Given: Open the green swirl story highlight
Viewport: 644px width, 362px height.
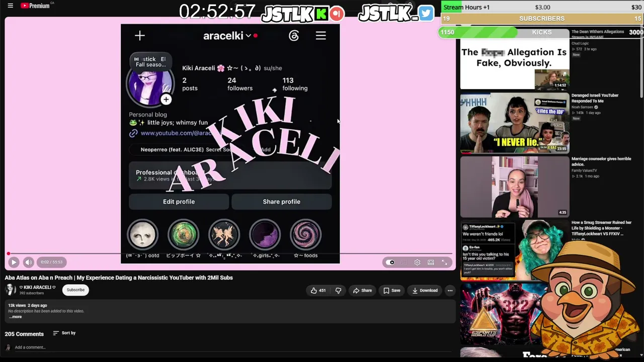Looking at the screenshot, I should click(183, 235).
